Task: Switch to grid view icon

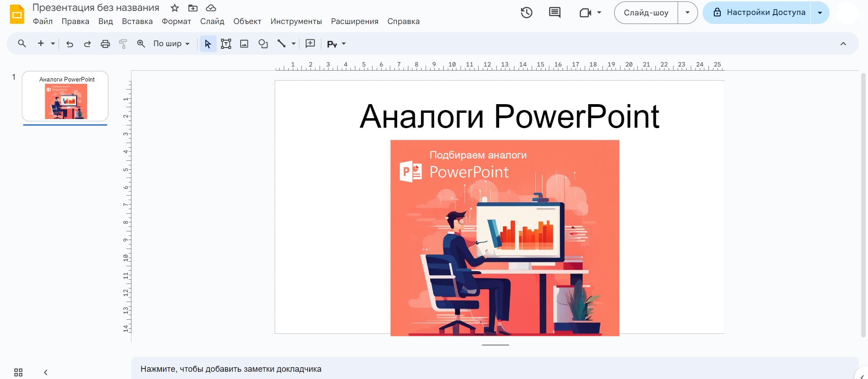Action: click(18, 372)
